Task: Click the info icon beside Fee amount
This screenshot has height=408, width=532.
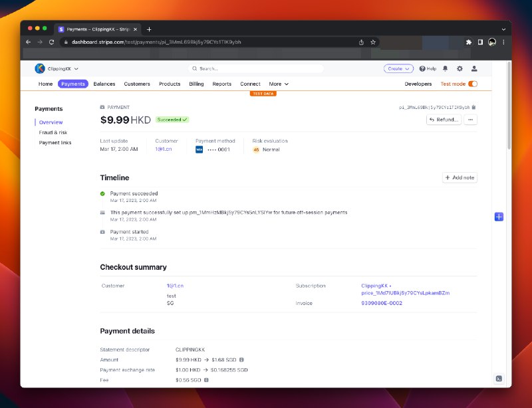Action: (207, 380)
